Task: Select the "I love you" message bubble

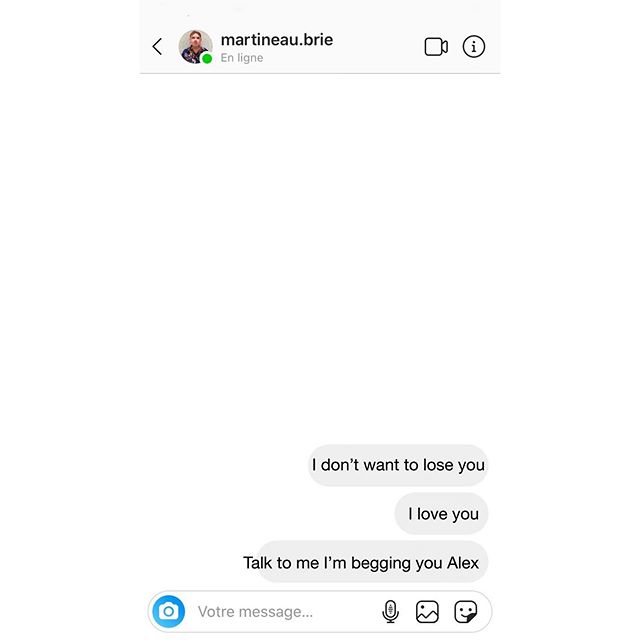Action: 441,513
